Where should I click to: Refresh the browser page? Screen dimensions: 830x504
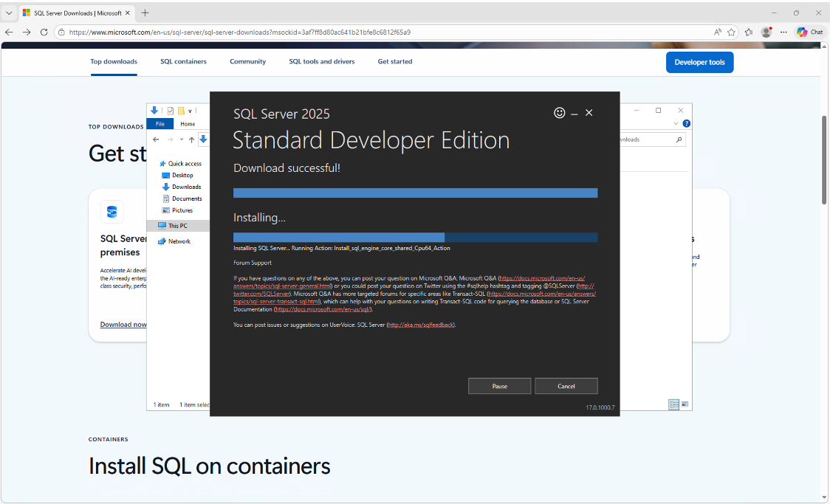pos(44,32)
